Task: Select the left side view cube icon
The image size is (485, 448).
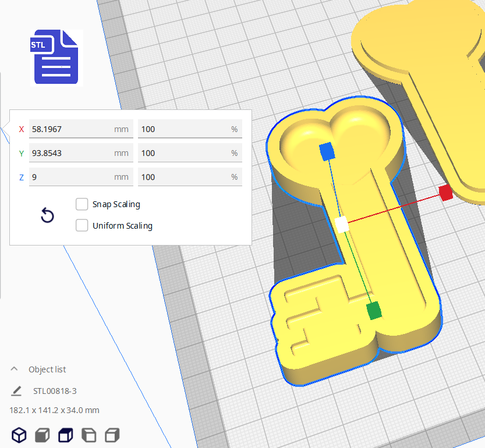Action: (x=88, y=434)
